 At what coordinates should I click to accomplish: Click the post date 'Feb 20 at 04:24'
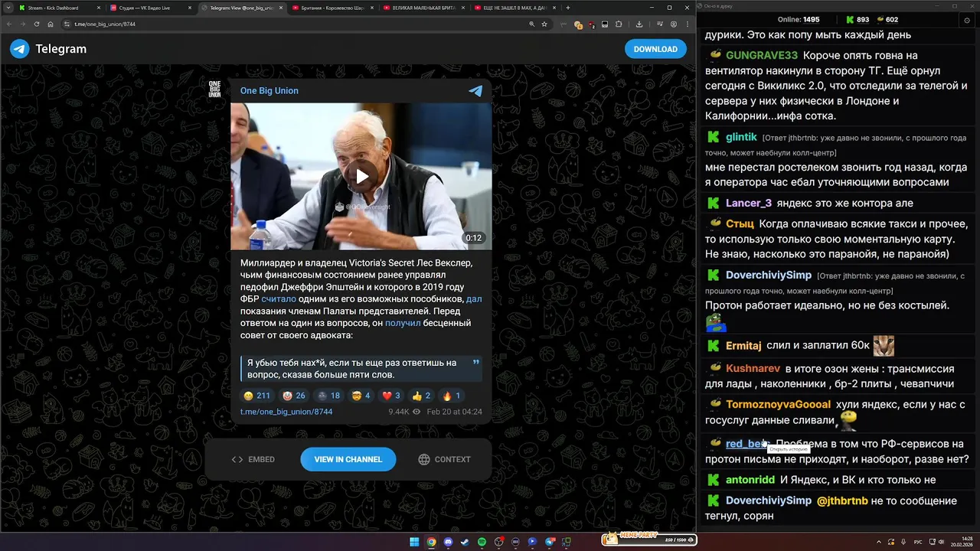[x=454, y=412]
